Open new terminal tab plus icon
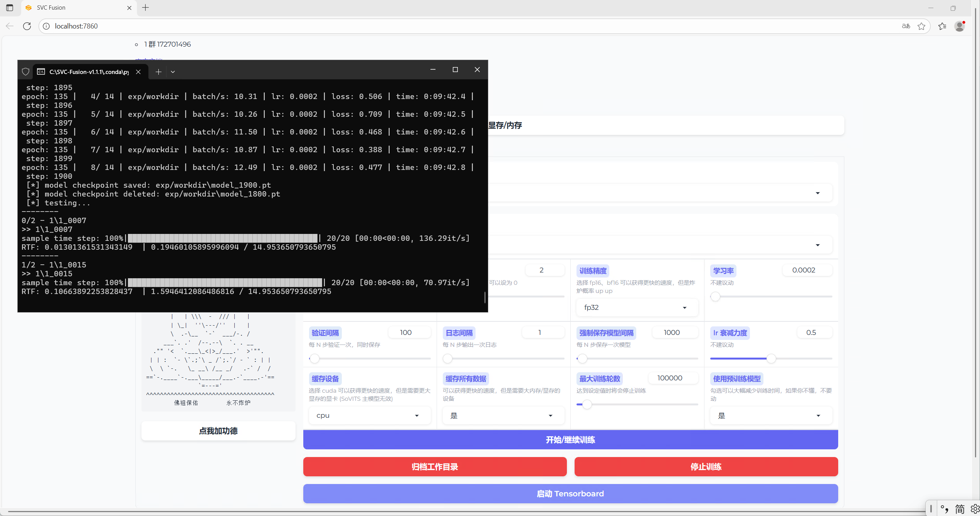980x516 pixels. 158,72
